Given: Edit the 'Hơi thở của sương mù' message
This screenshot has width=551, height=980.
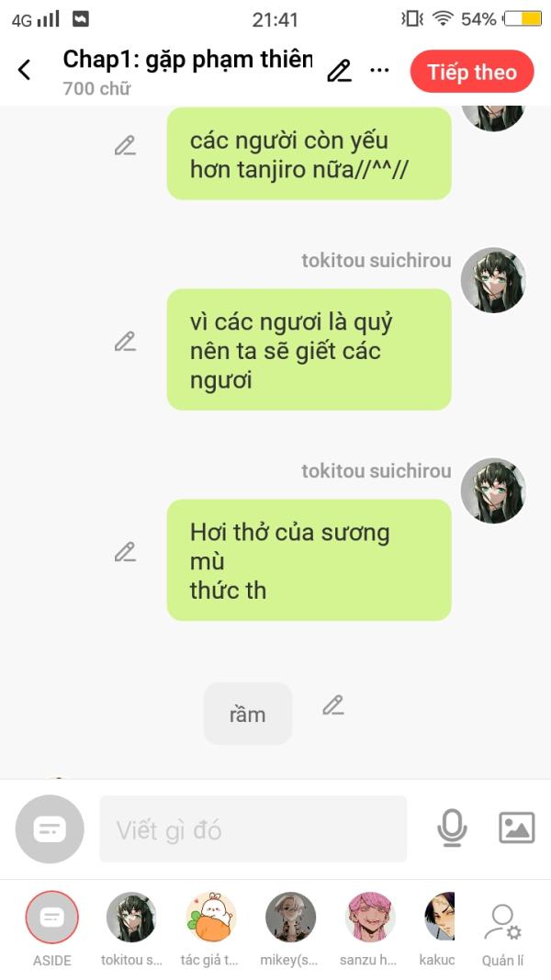Looking at the screenshot, I should coord(125,553).
